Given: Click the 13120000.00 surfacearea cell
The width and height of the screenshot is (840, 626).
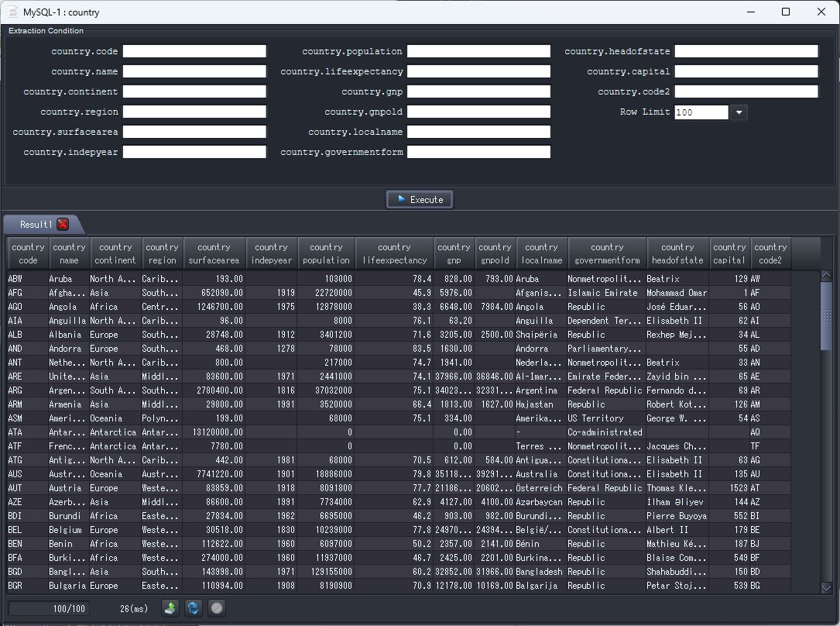Looking at the screenshot, I should tap(213, 432).
